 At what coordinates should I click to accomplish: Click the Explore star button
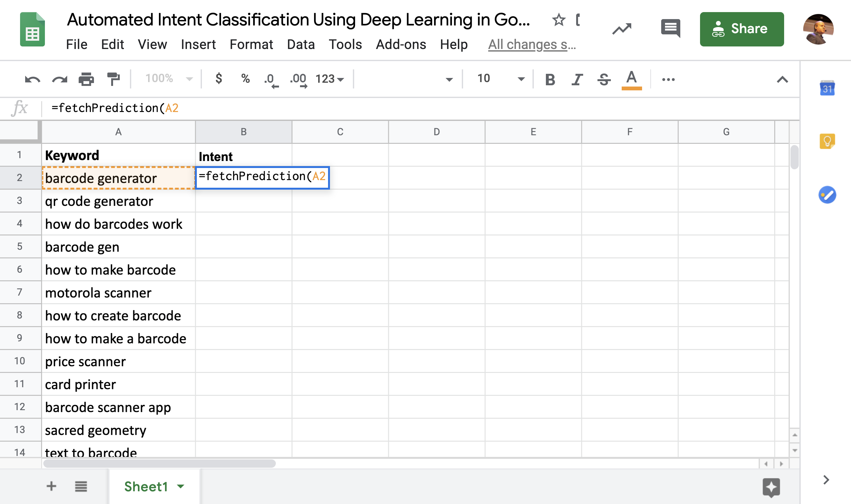[771, 487]
